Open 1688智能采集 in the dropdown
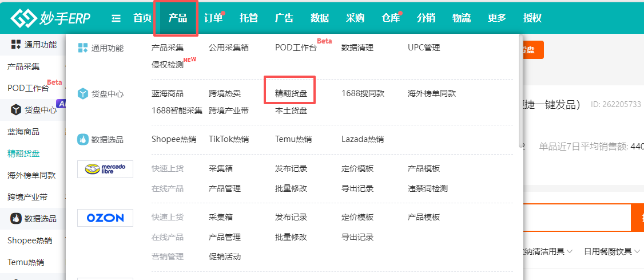Image resolution: width=644 pixels, height=280 pixels. click(x=177, y=111)
